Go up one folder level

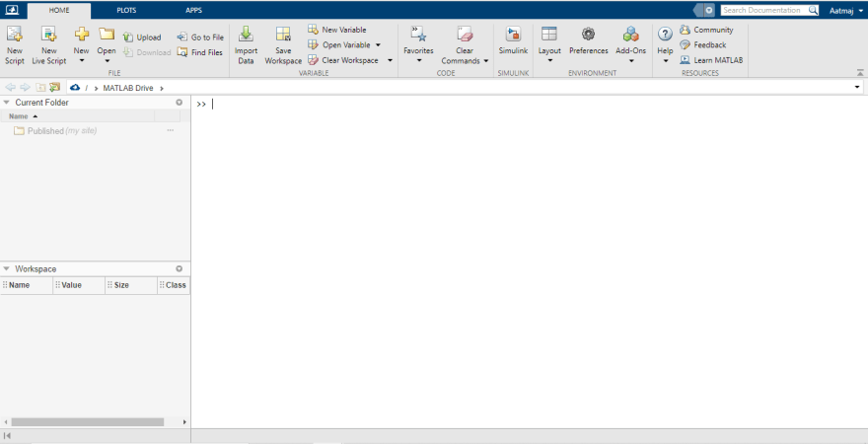point(39,88)
